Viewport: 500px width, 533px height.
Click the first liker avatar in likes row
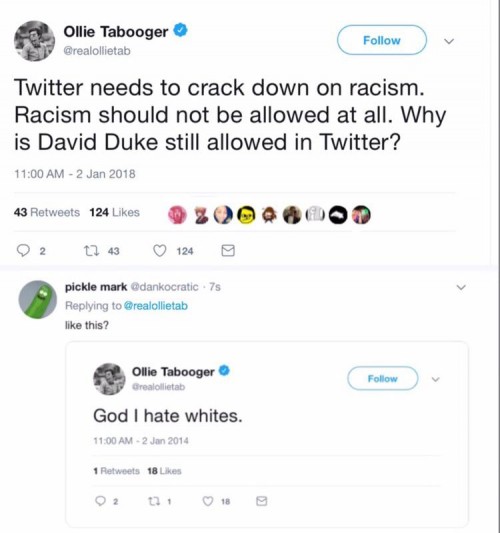[x=178, y=215]
